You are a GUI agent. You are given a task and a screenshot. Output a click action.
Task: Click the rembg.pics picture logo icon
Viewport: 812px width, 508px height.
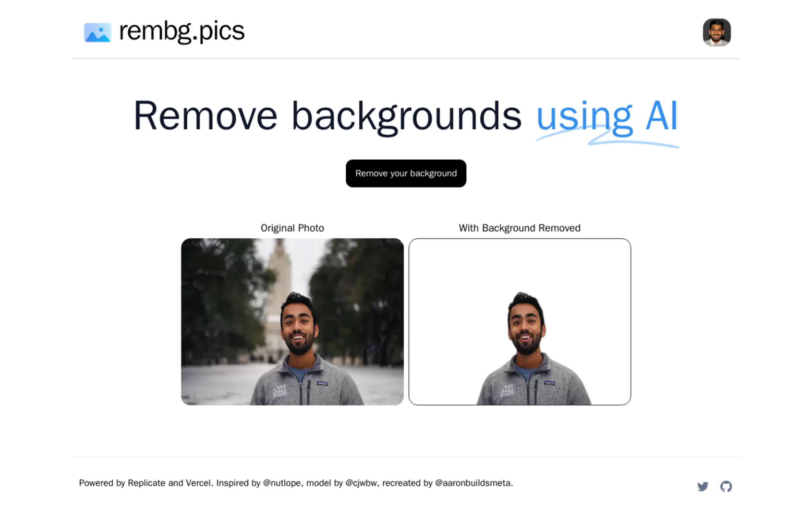coord(98,32)
